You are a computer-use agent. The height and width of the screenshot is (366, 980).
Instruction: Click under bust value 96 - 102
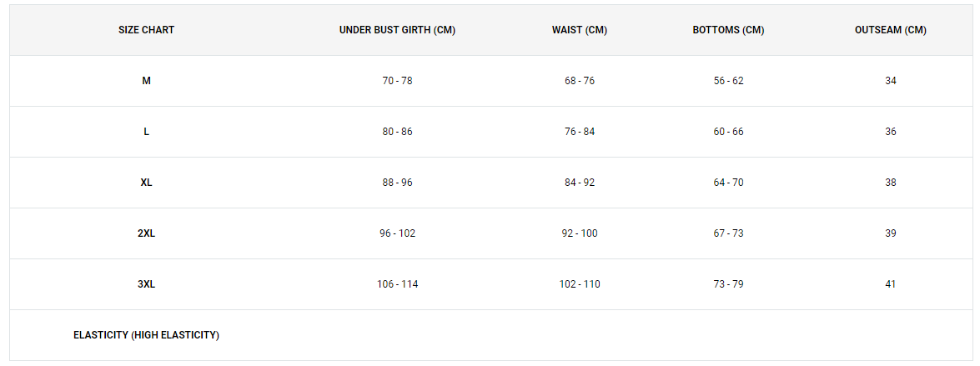398,233
